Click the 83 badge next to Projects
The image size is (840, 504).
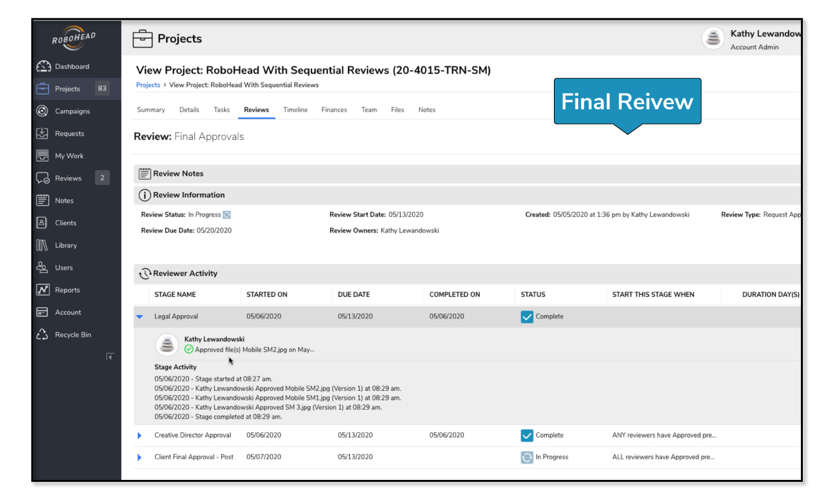tap(102, 89)
